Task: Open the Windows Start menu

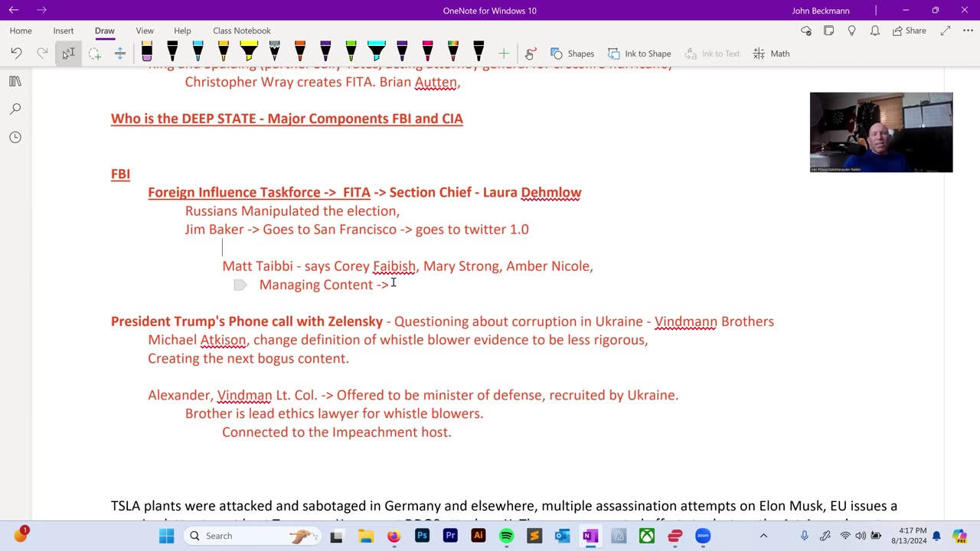Action: [x=166, y=536]
